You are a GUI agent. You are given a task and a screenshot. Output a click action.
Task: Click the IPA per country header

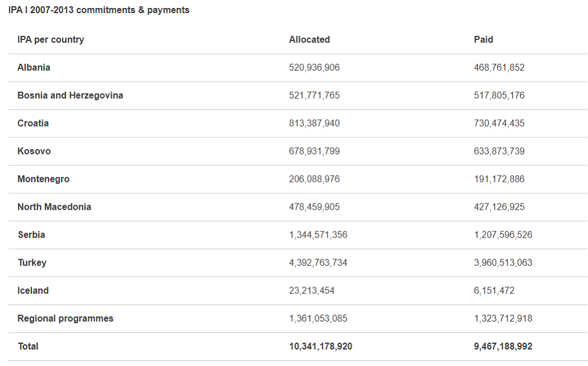click(x=51, y=39)
